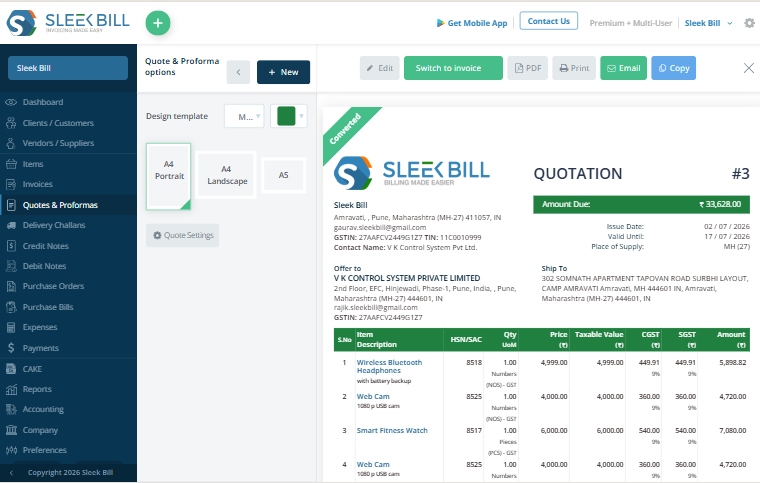Click the Debit Notes icon
This screenshot has width=760, height=483.
tap(11, 266)
